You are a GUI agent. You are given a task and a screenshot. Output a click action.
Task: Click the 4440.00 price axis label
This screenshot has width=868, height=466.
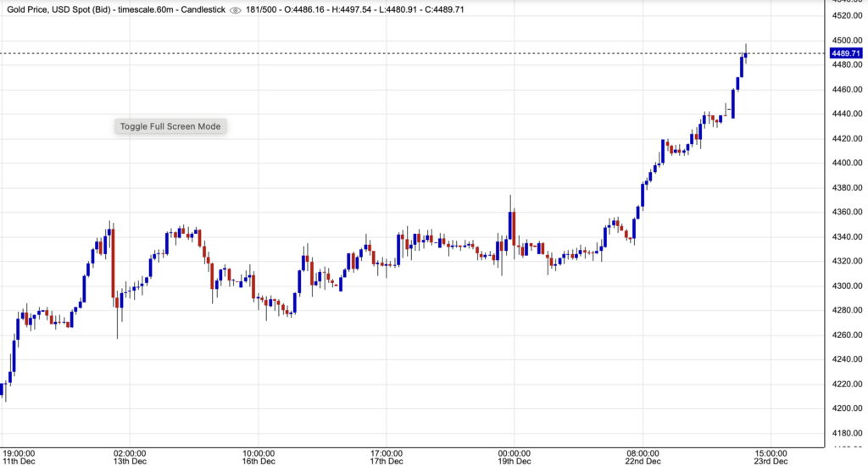[x=847, y=114]
